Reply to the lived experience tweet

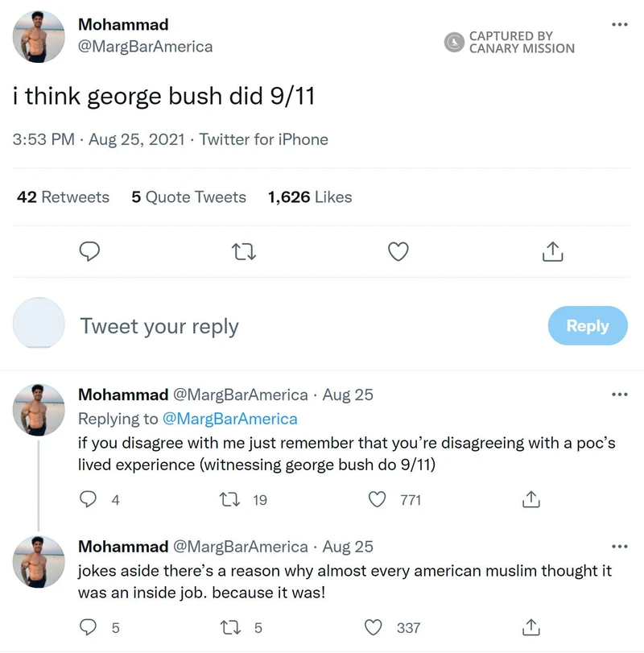[x=89, y=500]
